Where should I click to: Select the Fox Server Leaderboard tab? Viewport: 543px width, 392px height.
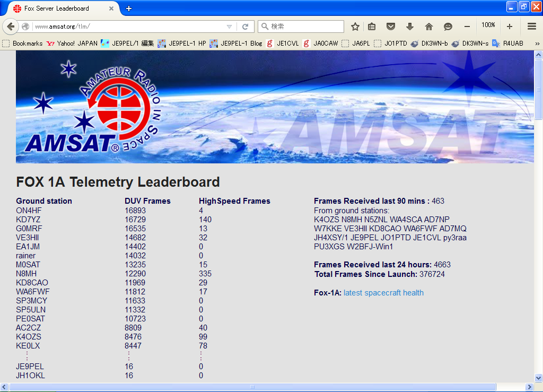point(63,8)
